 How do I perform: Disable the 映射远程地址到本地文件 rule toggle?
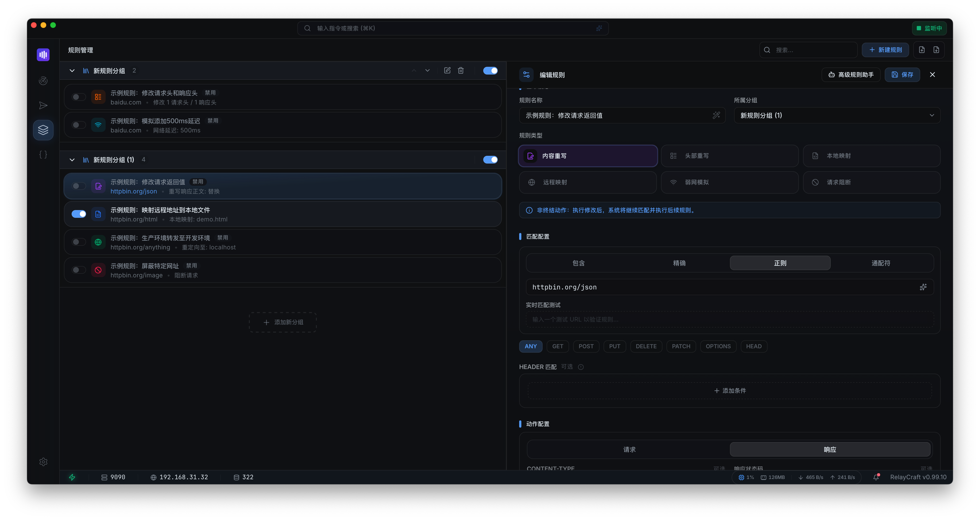[79, 214]
